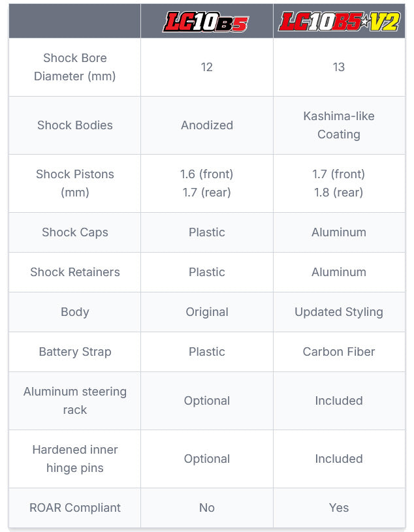Click the value 13 for shock bore
Image resolution: width=414 pixels, height=532 pixels.
pos(339,67)
